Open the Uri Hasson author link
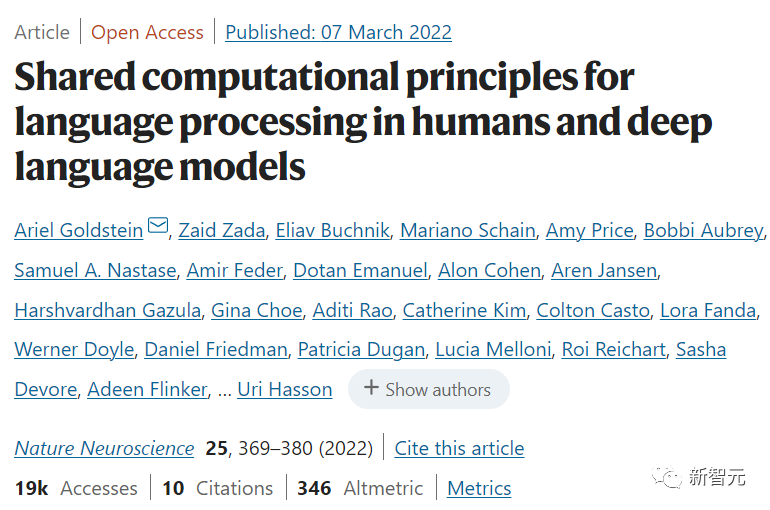 point(285,389)
